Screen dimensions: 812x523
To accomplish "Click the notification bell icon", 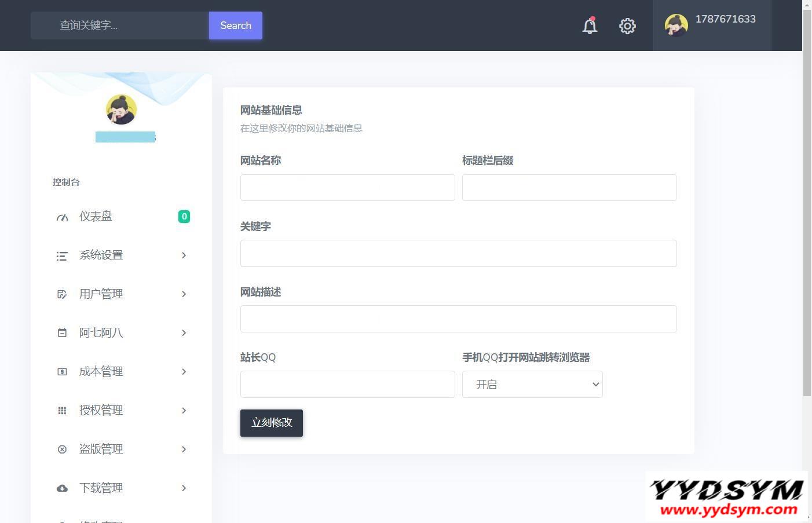I will 590,26.
